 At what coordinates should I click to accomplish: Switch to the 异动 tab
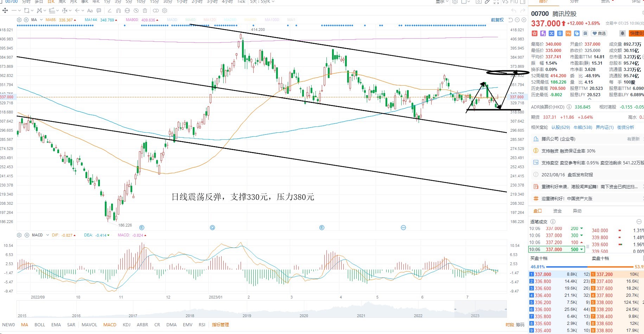coord(577,211)
